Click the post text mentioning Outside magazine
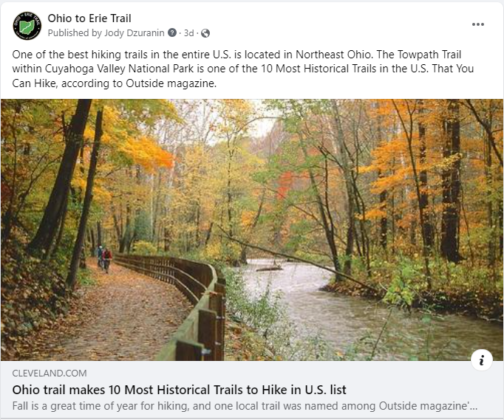Screen dimensions: 504x420 [115, 83]
